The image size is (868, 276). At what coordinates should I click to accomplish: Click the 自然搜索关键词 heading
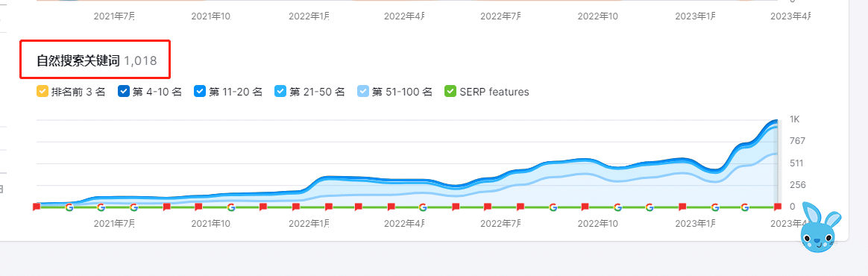tap(78, 60)
